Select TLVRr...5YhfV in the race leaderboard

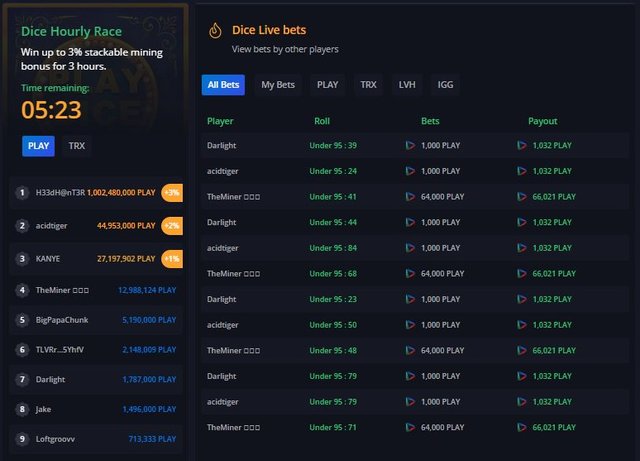click(60, 350)
